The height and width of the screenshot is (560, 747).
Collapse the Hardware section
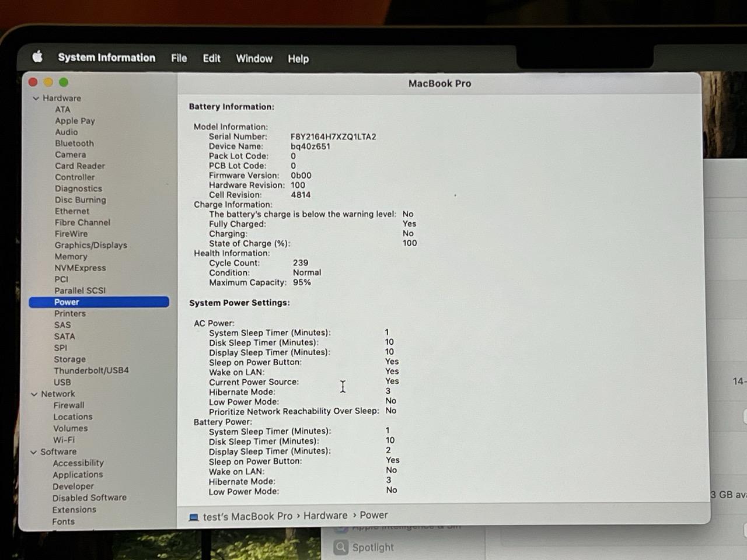click(x=36, y=98)
